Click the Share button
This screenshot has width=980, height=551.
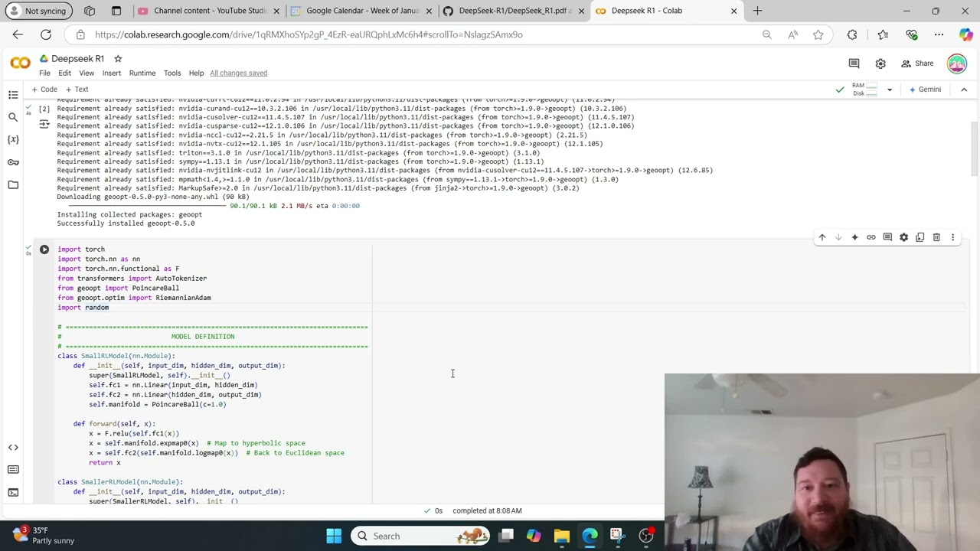(917, 64)
